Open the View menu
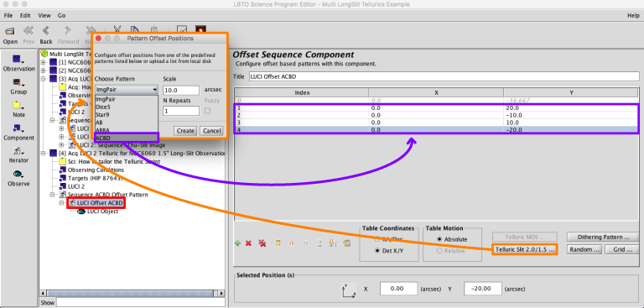644x308 pixels. pyautogui.click(x=44, y=15)
